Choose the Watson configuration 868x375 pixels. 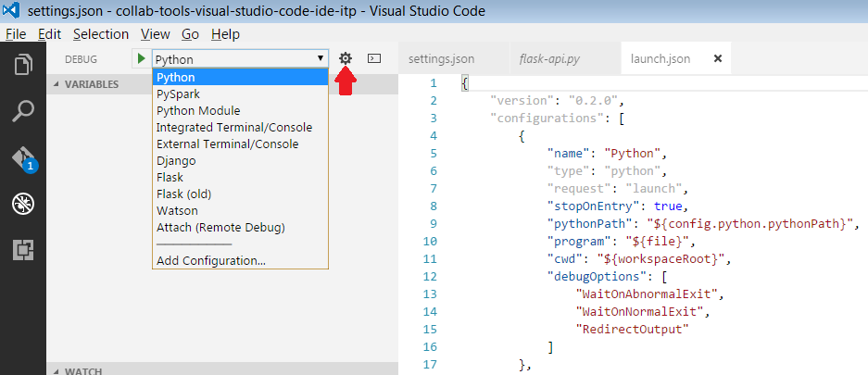click(240, 211)
